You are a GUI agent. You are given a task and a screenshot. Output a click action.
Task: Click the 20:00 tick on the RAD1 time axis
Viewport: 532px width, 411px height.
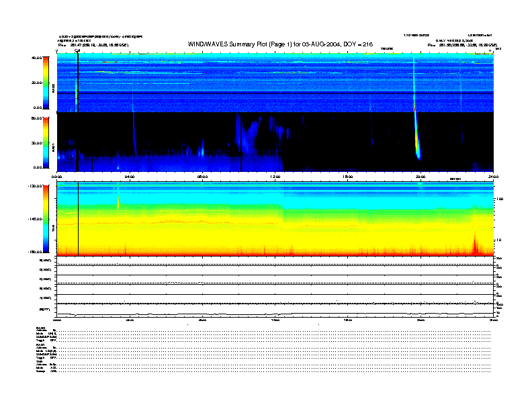pyautogui.click(x=421, y=177)
